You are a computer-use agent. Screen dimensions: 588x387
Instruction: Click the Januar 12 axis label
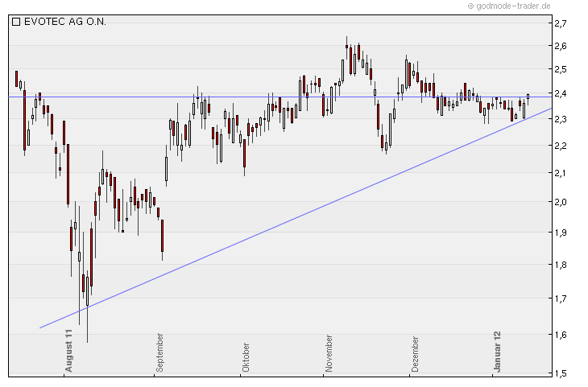point(497,352)
